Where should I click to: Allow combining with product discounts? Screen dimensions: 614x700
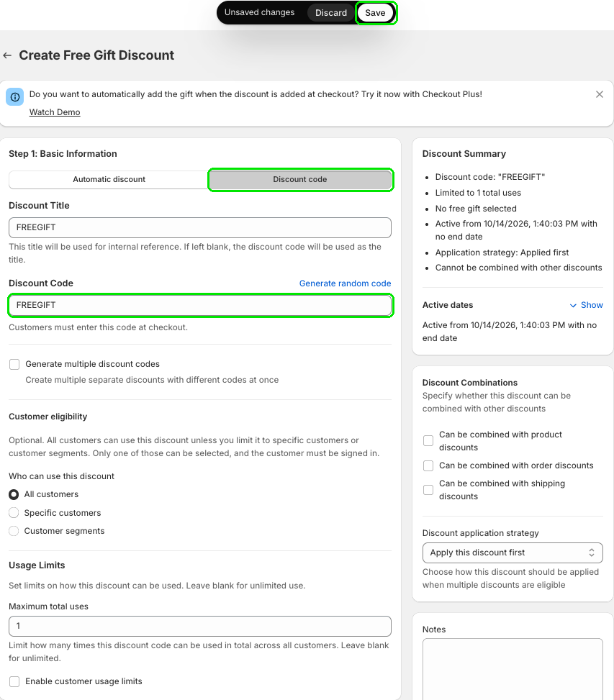coord(428,441)
